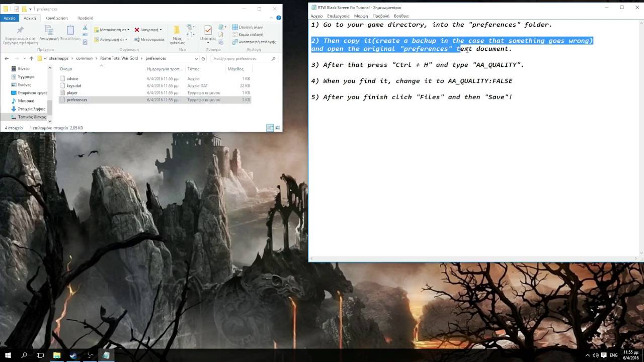Click the copy path icon under scissors
This screenshot has width=644, height=362.
tap(85, 35)
